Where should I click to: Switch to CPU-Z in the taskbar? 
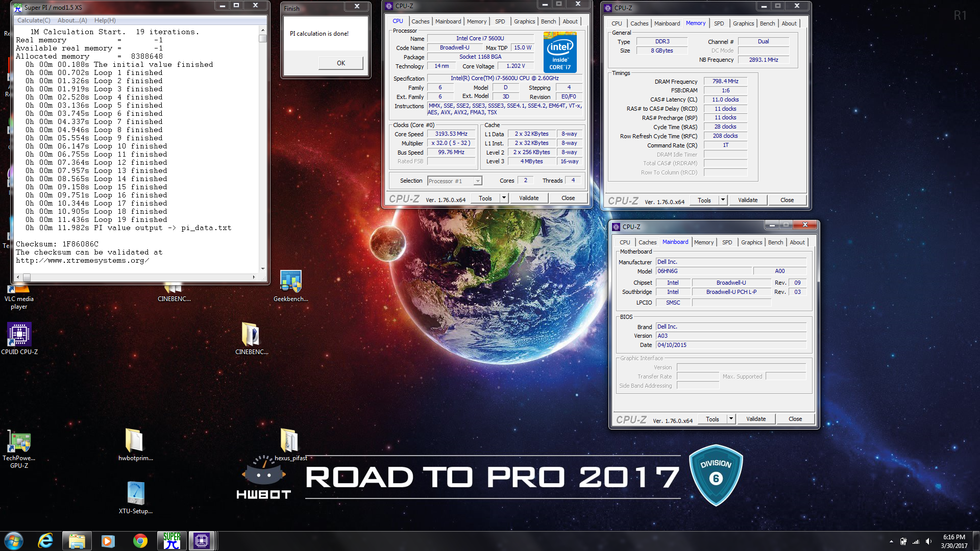coord(202,541)
